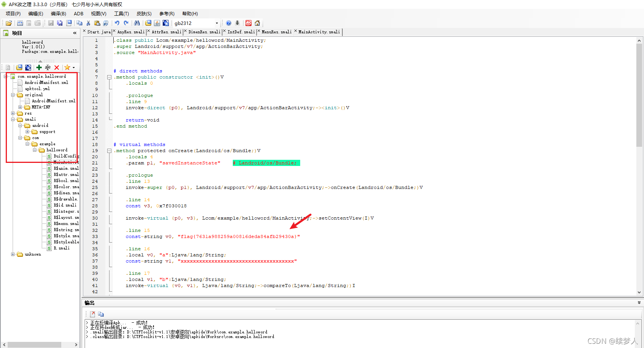Open the 编译(B) menu
Screen dimensions: 644x348
click(58, 14)
